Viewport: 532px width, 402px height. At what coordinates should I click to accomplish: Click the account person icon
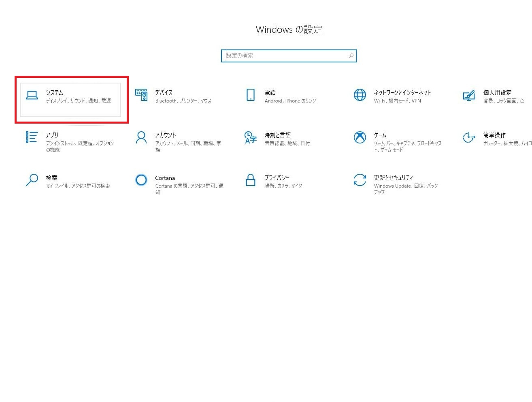[141, 137]
